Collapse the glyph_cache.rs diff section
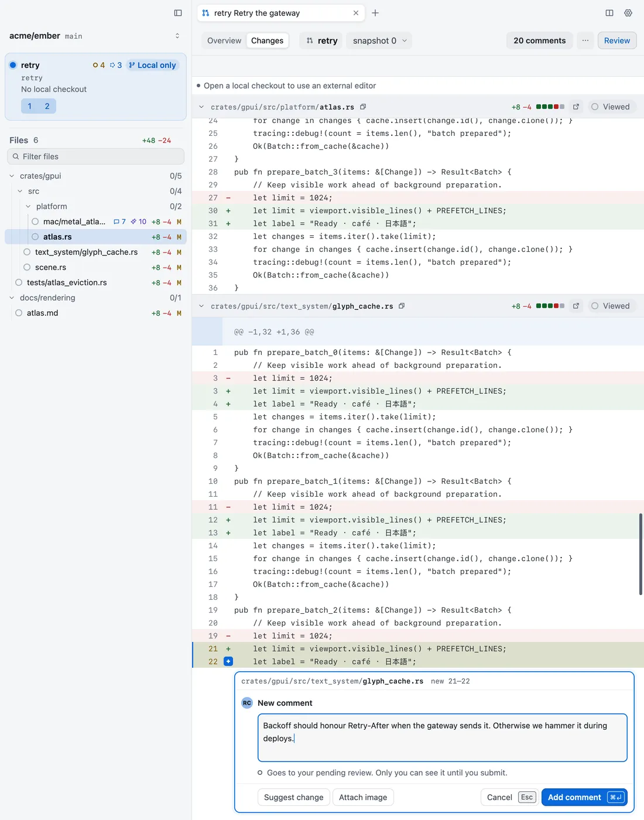This screenshot has height=820, width=644. click(x=201, y=306)
